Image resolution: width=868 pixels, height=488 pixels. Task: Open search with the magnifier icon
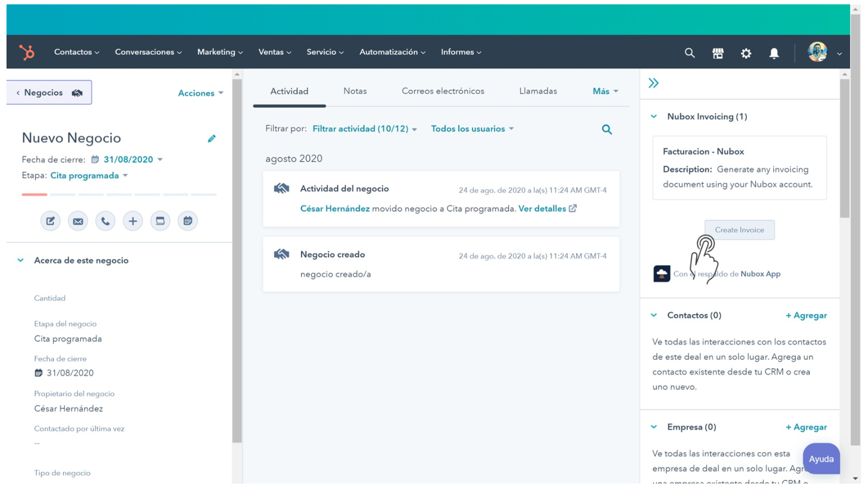[x=689, y=53]
